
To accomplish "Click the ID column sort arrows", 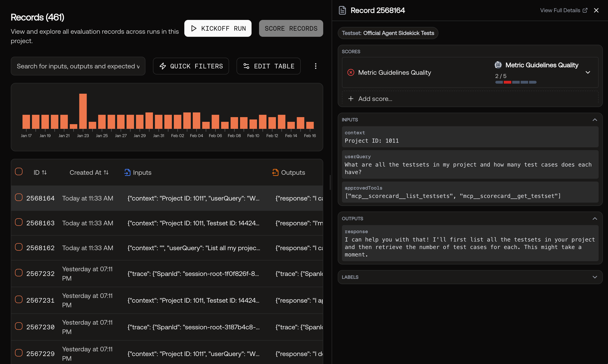I will (44, 172).
